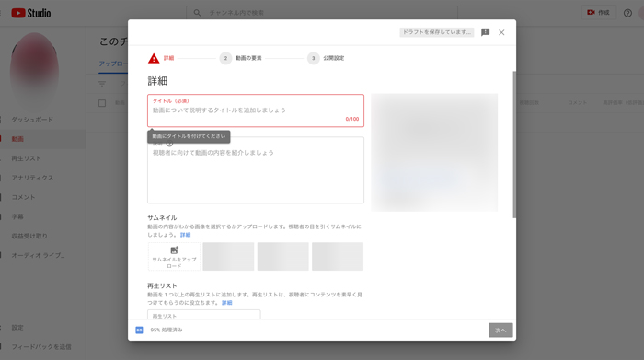This screenshot has width=644, height=360.
Task: Select the second auto-generated thumbnail
Action: point(283,257)
